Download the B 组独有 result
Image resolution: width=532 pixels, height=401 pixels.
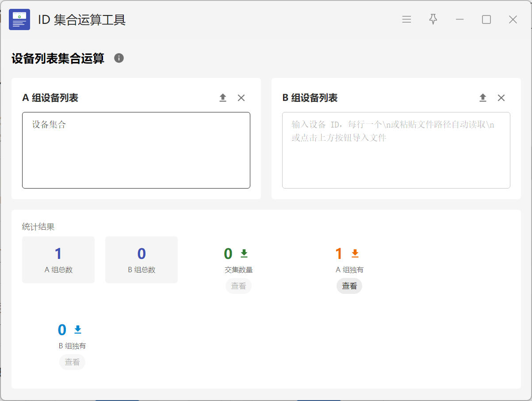pos(78,330)
